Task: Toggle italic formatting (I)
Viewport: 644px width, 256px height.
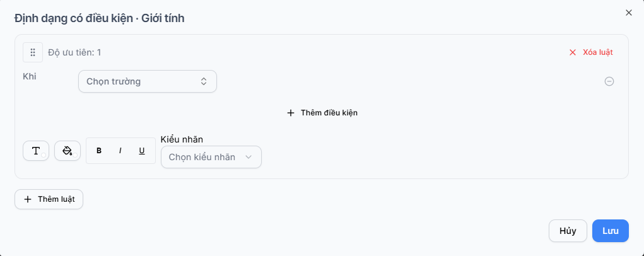Action: coord(120,151)
